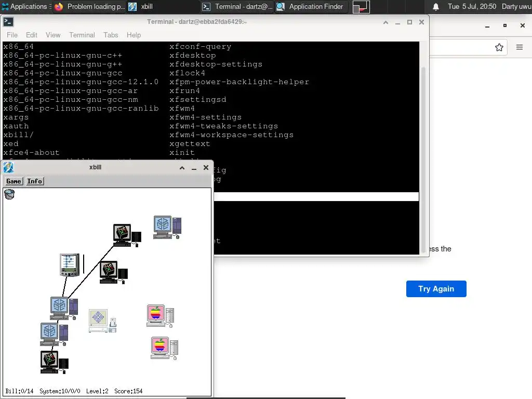Viewport: 532px width, 399px height.
Task: Click 'xfce4-about' in terminal output
Action: coord(31,152)
